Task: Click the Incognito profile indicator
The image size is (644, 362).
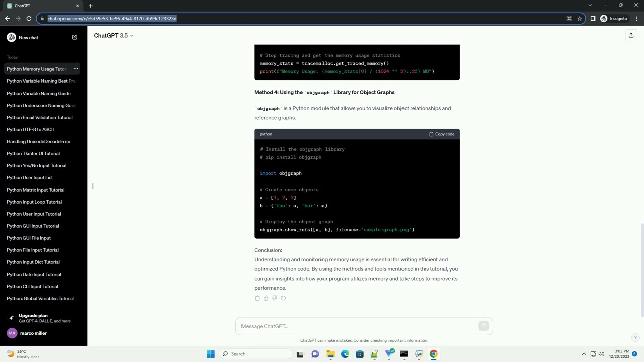Action: tap(614, 19)
